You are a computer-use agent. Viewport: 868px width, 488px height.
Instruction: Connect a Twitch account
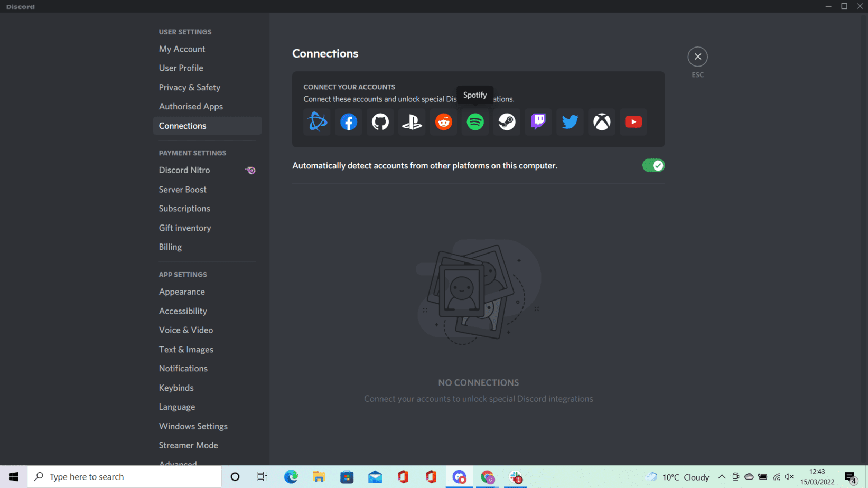point(538,122)
